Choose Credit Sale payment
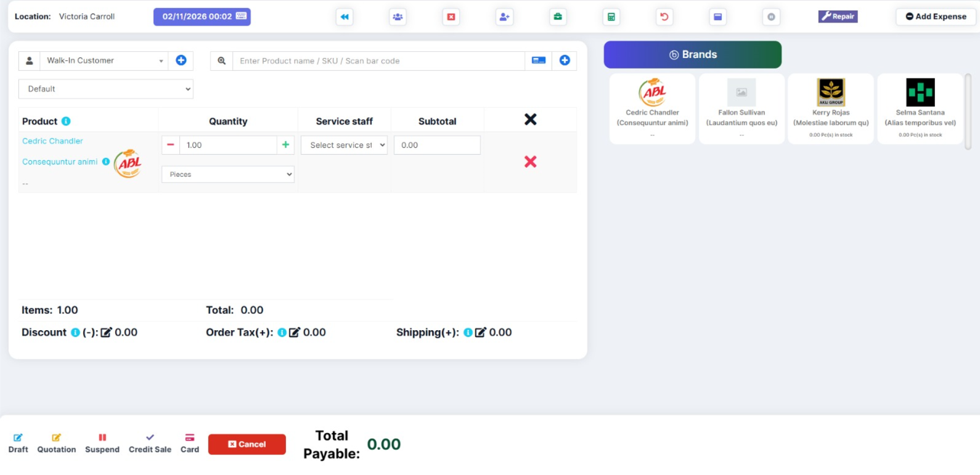 click(150, 444)
